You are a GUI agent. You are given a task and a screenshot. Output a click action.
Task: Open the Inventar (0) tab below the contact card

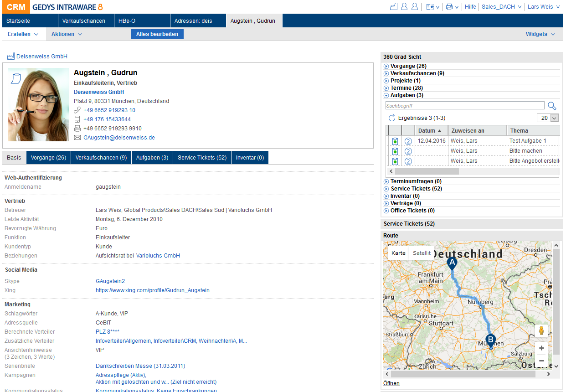tap(250, 158)
